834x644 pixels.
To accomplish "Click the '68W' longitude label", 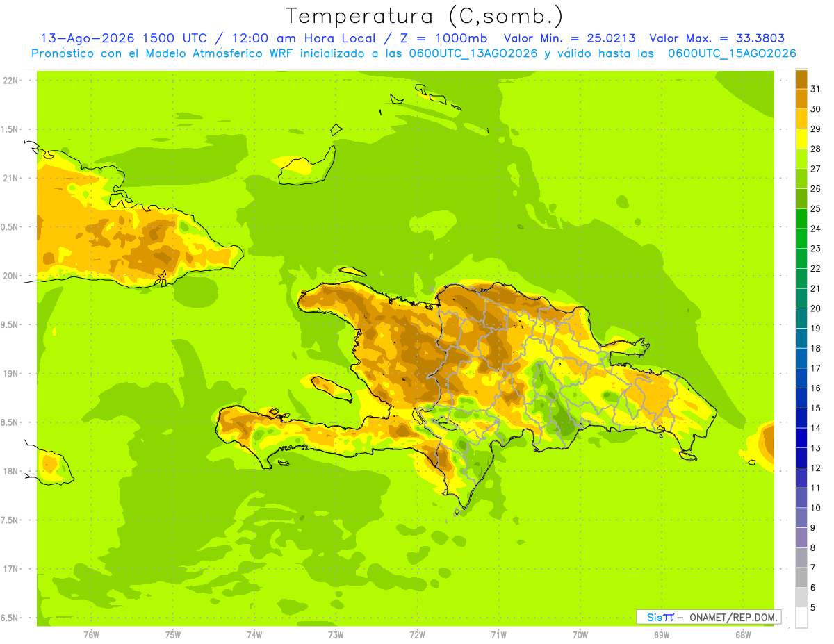I will (743, 635).
